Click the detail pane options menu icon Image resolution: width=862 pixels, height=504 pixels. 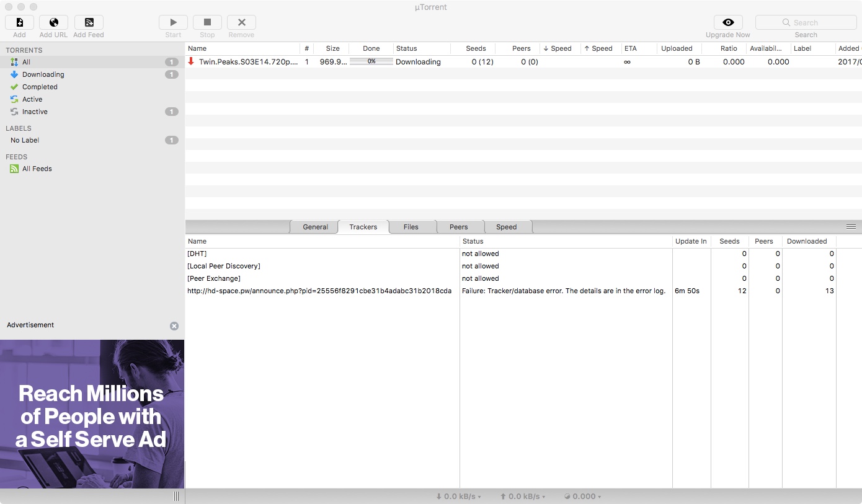pos(851,227)
